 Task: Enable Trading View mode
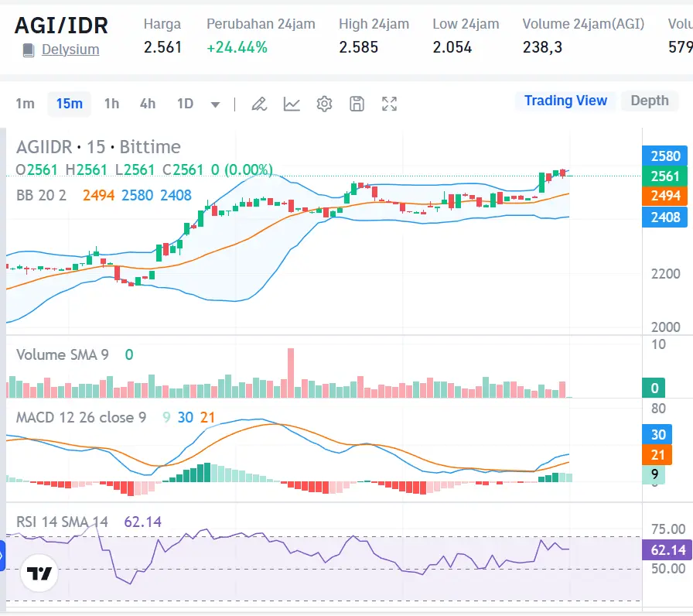click(565, 101)
